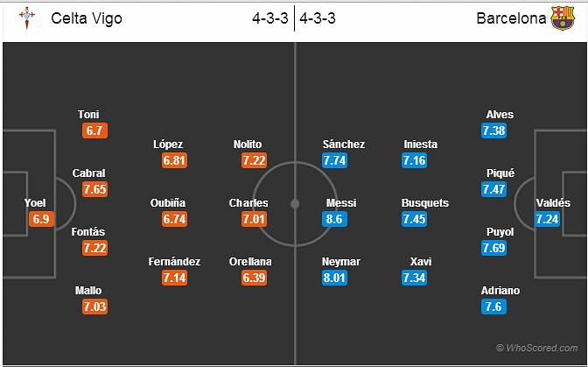Click Yoel's 6.9 rating badge
588x367 pixels.
coord(41,219)
